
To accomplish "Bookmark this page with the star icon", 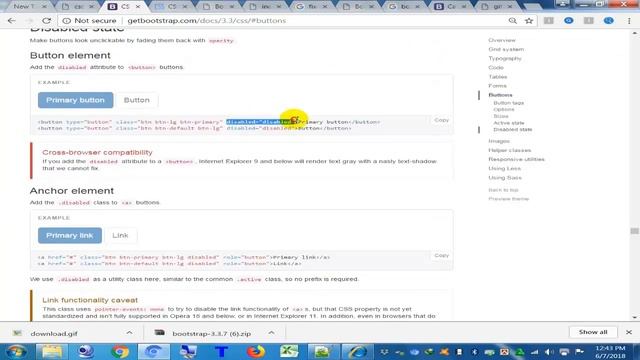I will point(529,20).
